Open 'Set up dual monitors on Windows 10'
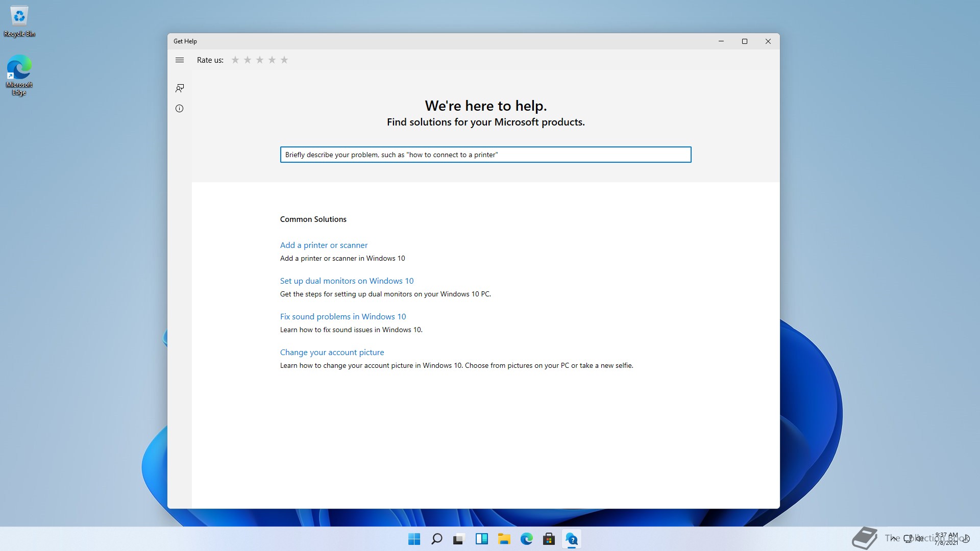 click(x=347, y=281)
